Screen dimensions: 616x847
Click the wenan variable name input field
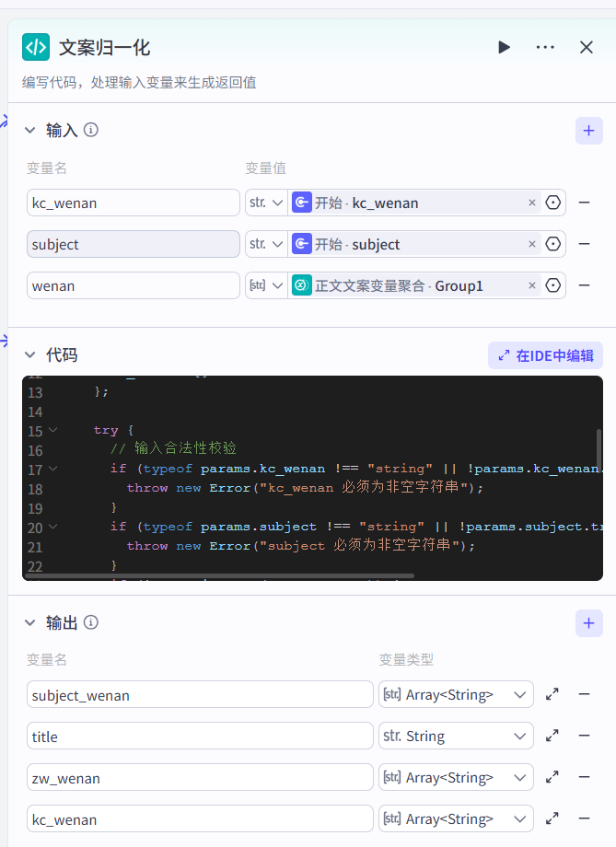tap(133, 285)
